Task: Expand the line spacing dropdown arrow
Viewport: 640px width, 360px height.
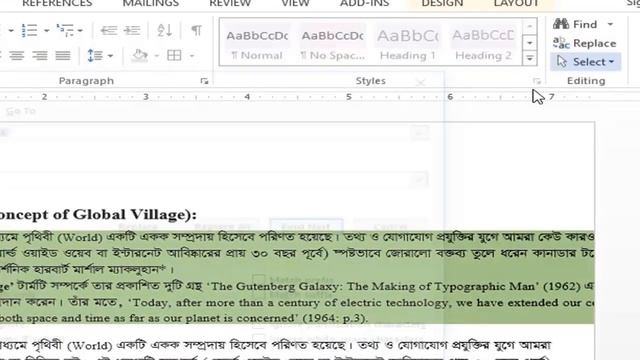Action: coord(111,56)
